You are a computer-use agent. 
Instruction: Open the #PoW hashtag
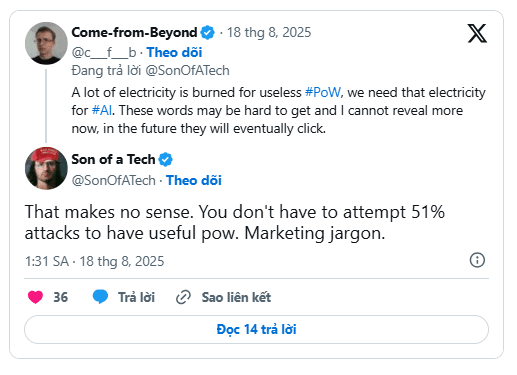(x=323, y=92)
